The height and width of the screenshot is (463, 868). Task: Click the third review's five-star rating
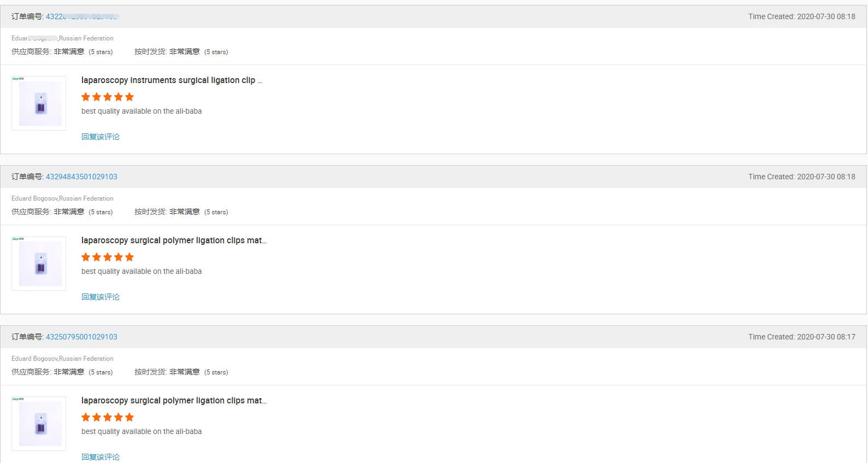click(x=108, y=417)
